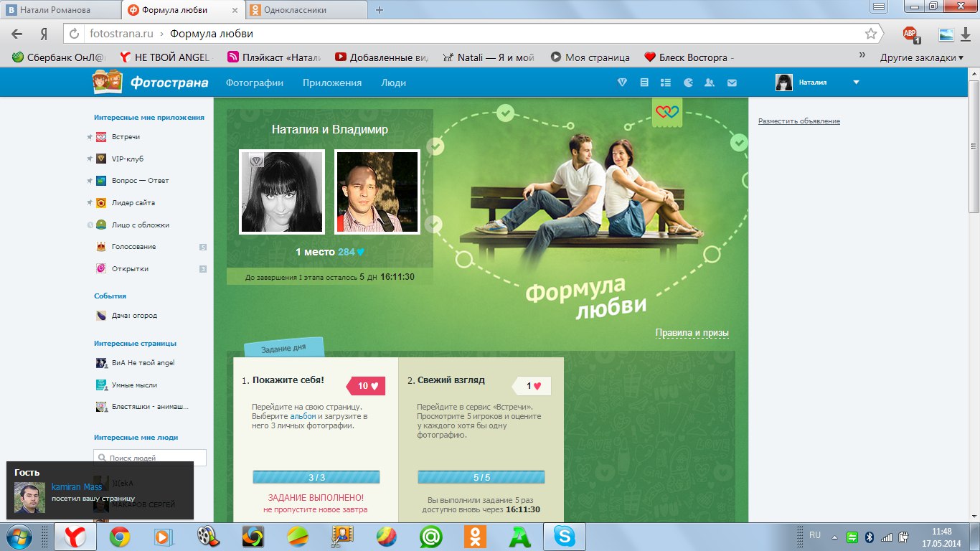Open Моя страница bookmark

pos(590,57)
